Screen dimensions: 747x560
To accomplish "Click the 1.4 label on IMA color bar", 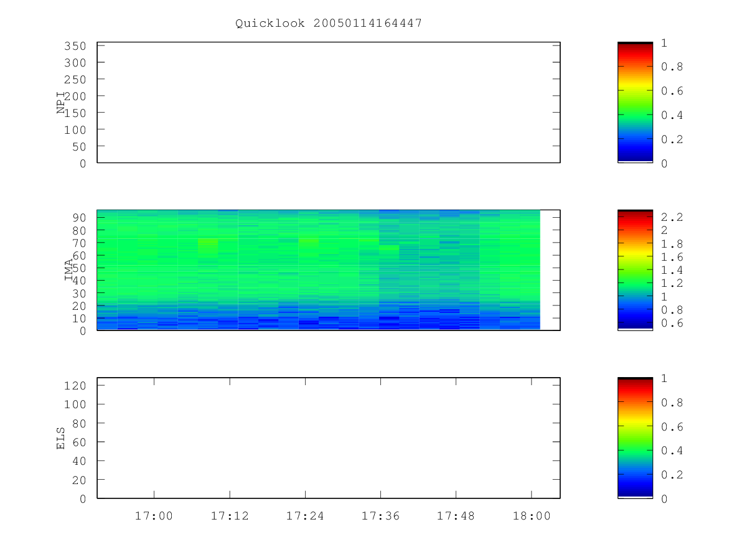I will click(x=671, y=270).
